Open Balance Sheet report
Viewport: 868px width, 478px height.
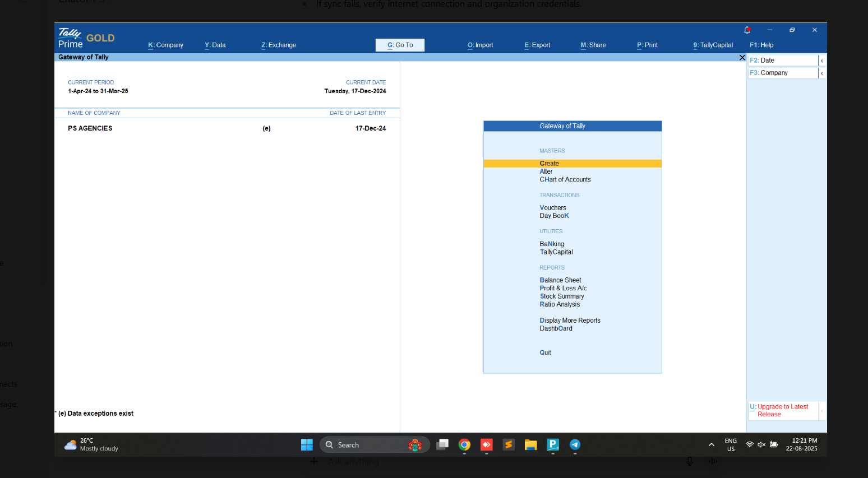(x=560, y=280)
